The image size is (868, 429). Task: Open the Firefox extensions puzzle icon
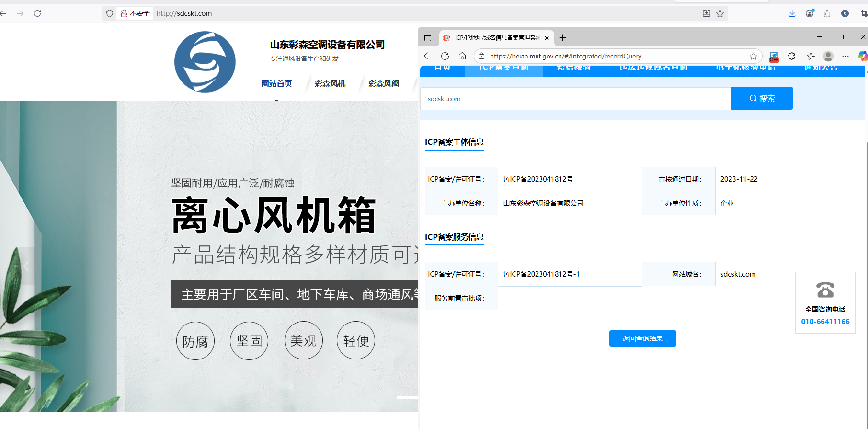pyautogui.click(x=827, y=13)
